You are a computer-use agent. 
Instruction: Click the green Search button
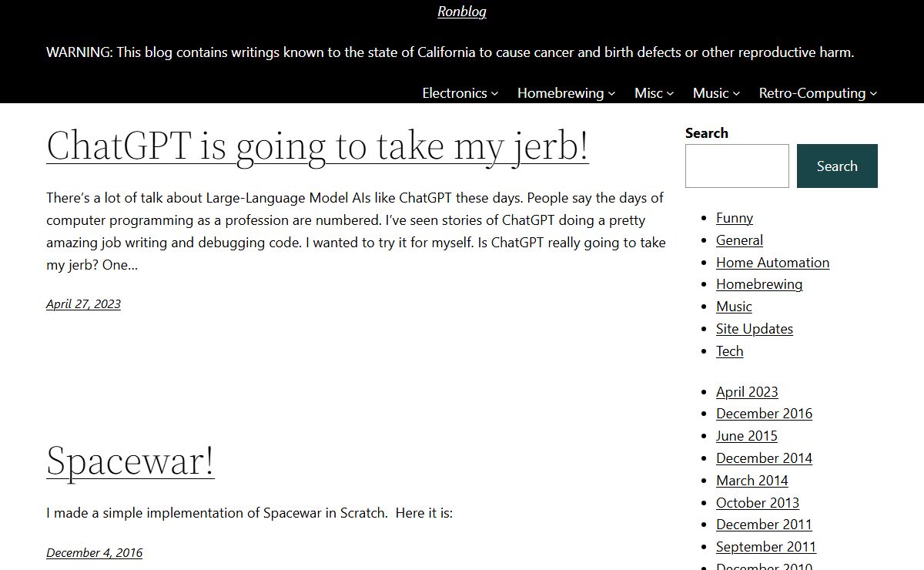point(837,166)
